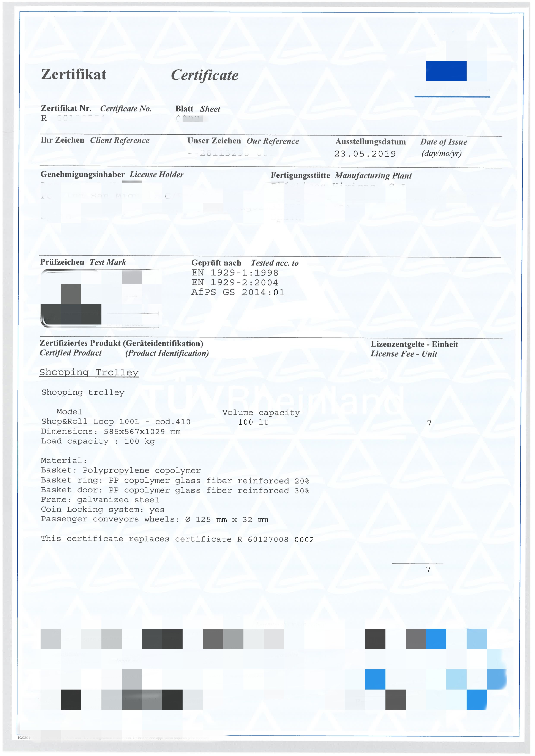This screenshot has height=756, width=535.
Task: Click the 'Lizenzentgelte - Einheit' heading
Action: pyautogui.click(x=414, y=344)
